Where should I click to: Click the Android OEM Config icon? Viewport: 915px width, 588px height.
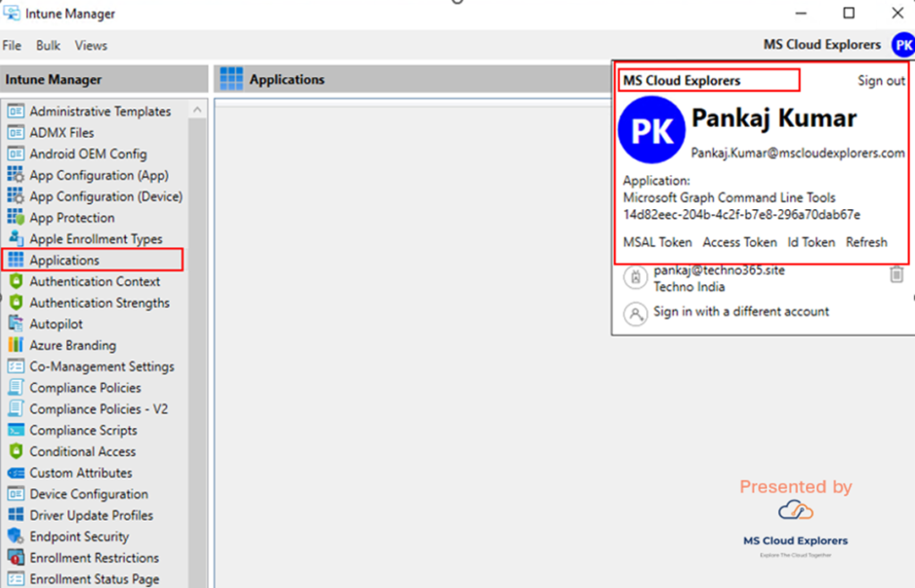click(16, 154)
